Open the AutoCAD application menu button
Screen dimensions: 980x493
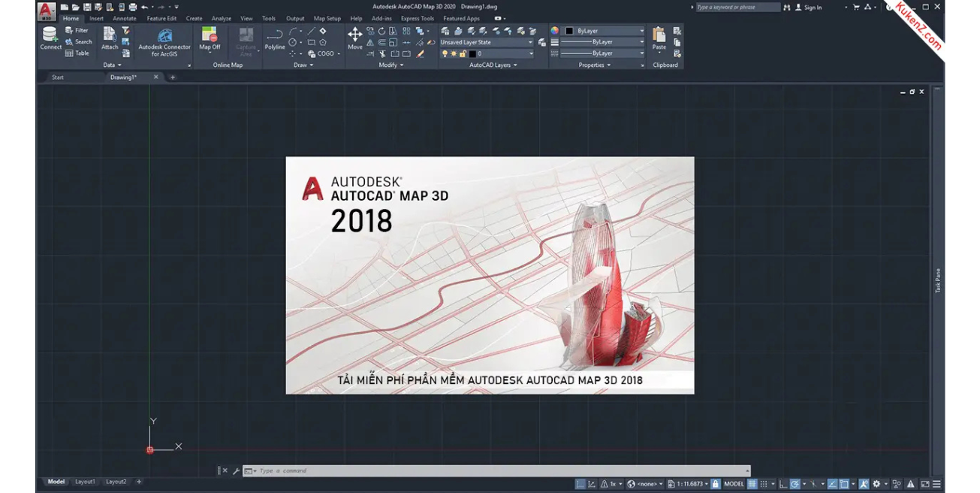pos(46,11)
